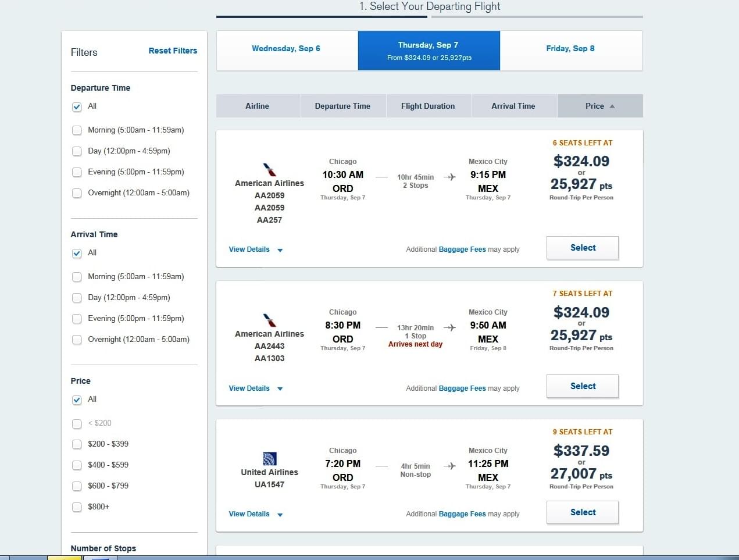Click the 'Select Your Departing Flight' step heading
Viewport: 739px width, 560px height.
click(x=430, y=6)
